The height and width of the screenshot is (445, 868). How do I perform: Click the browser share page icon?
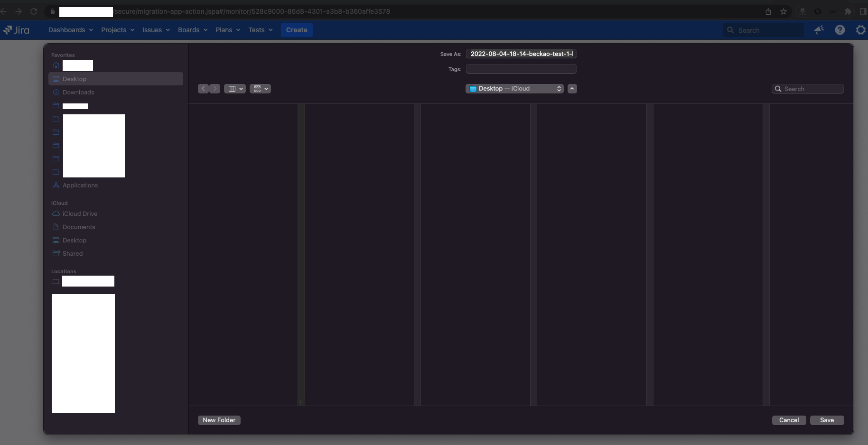tap(768, 11)
